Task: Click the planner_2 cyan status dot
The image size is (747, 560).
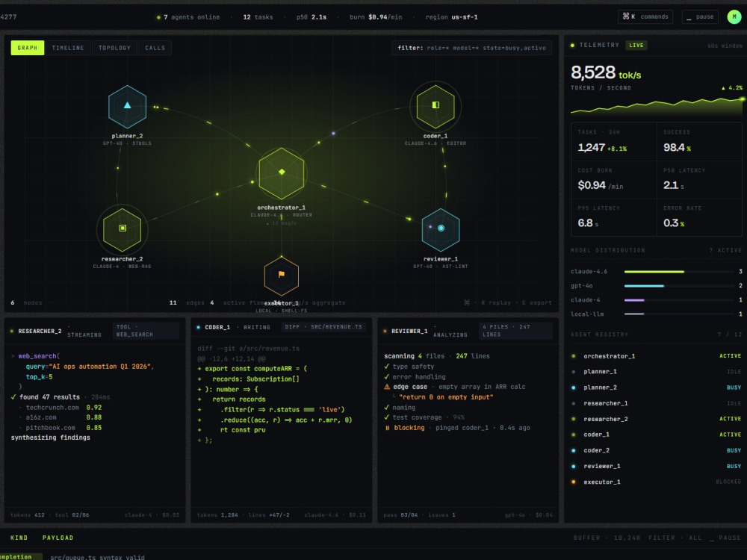Action: 573,387
